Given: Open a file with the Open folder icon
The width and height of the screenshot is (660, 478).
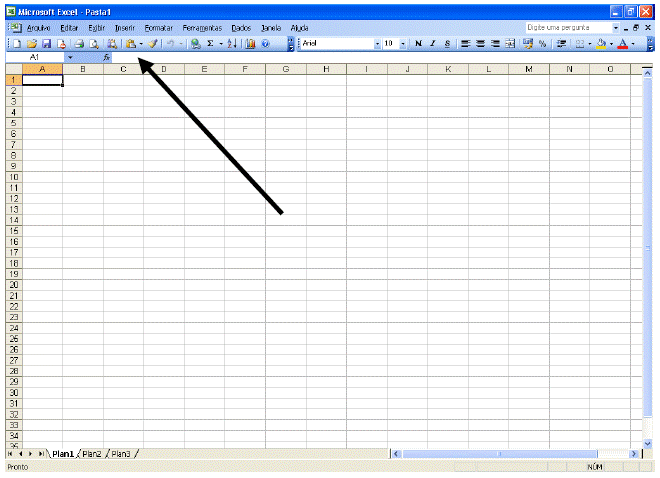Looking at the screenshot, I should tap(32, 44).
